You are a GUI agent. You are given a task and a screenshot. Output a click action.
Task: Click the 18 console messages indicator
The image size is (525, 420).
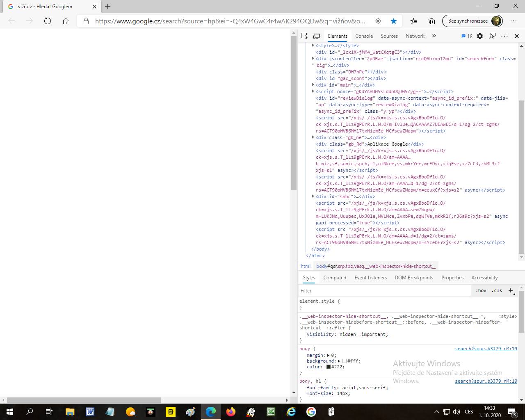coord(467,36)
